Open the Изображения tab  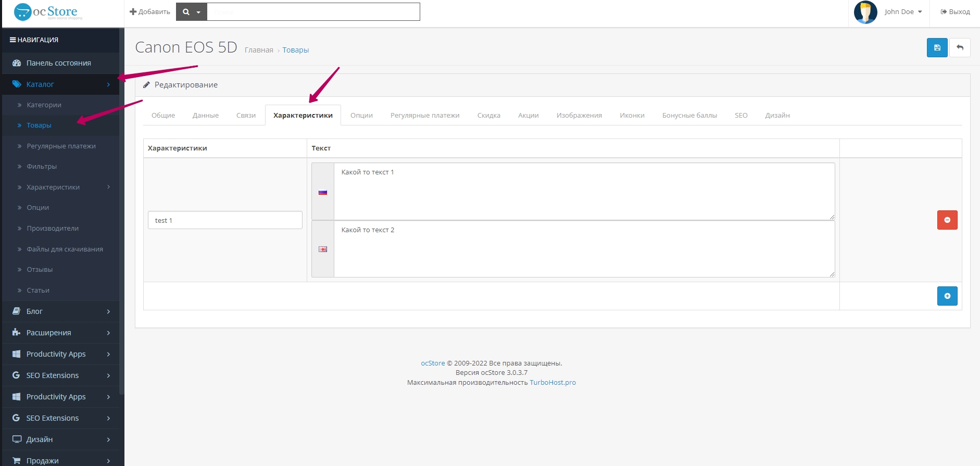click(x=579, y=116)
